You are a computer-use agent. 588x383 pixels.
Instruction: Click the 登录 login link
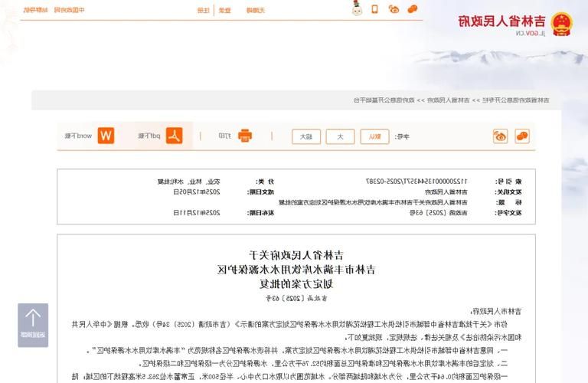click(224, 11)
